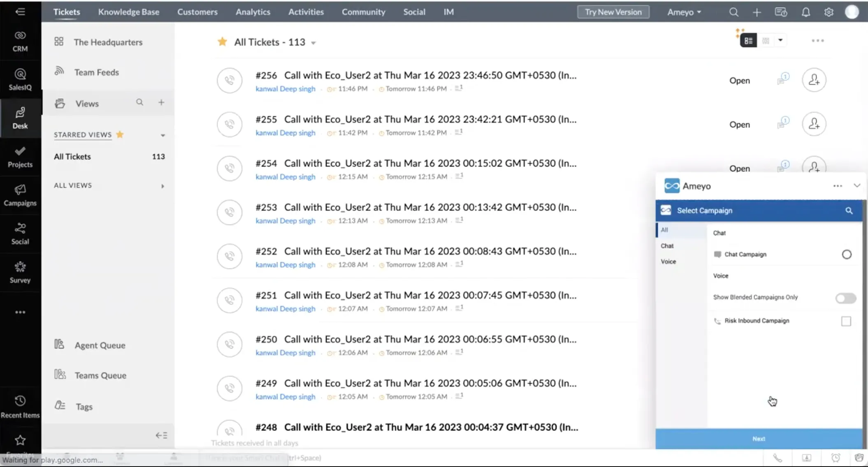Open Recent Items in sidebar
The width and height of the screenshot is (868, 467).
point(20,407)
